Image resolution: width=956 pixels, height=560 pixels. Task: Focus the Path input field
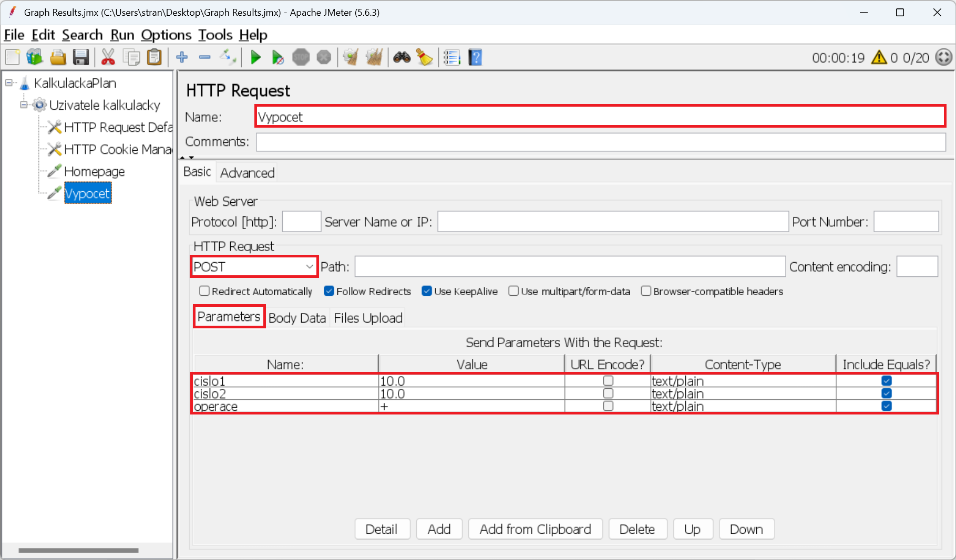570,267
